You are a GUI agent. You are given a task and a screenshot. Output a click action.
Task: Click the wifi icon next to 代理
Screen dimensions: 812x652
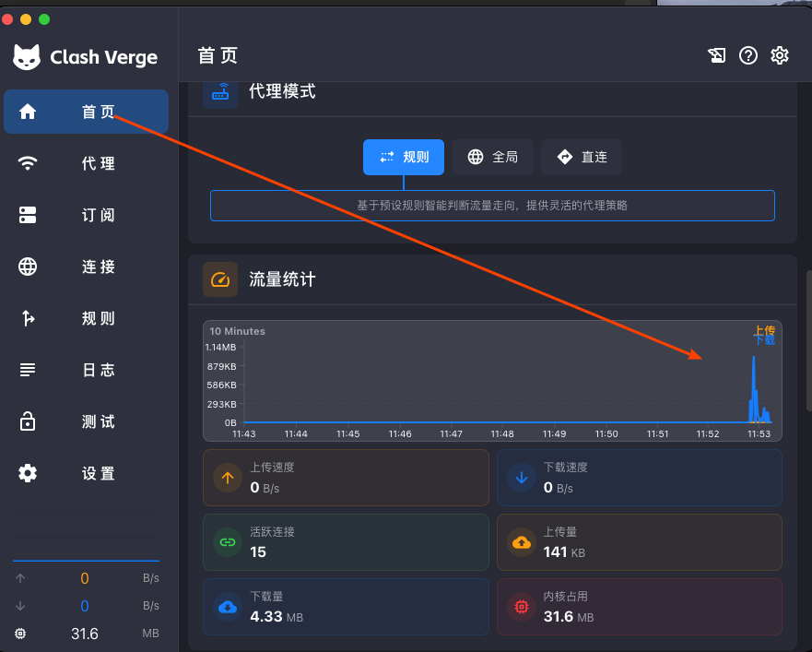click(28, 163)
